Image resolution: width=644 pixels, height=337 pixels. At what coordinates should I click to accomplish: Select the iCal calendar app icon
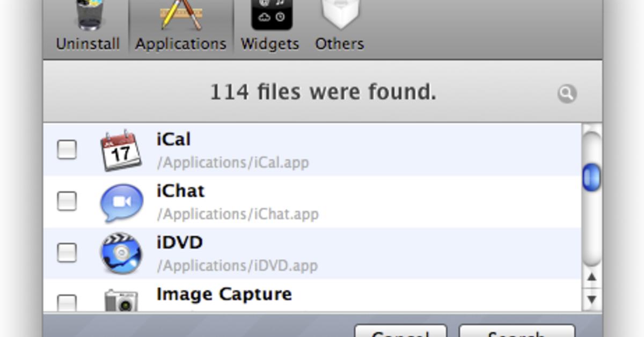coord(121,150)
